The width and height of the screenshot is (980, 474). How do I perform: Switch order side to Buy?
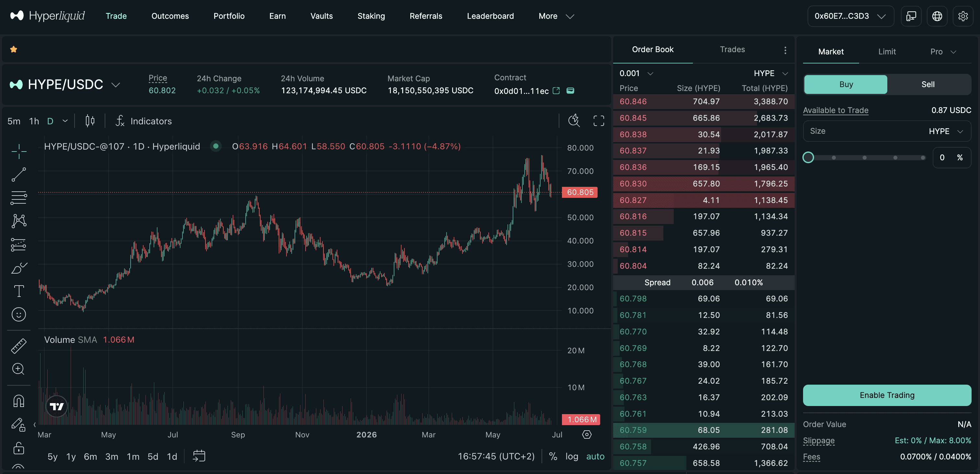click(846, 85)
